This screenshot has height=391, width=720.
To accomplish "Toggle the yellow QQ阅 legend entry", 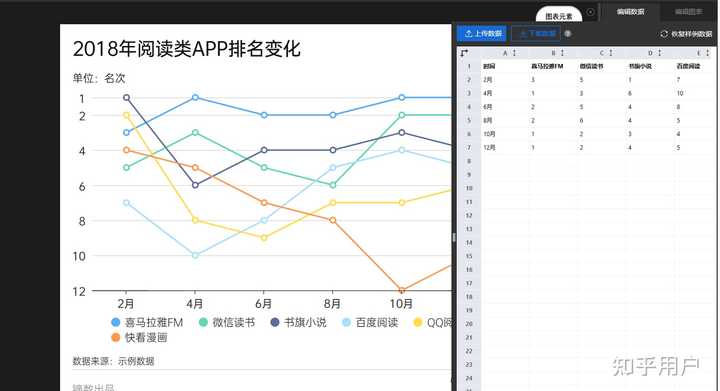I will click(433, 323).
